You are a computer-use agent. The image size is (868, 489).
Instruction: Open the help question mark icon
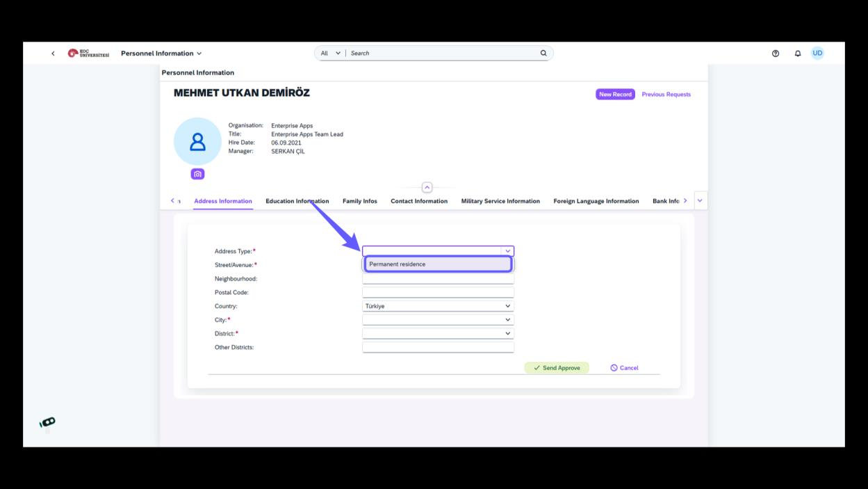(776, 54)
